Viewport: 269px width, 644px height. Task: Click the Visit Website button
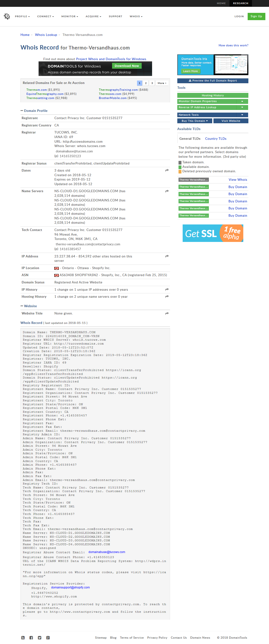pyautogui.click(x=231, y=121)
